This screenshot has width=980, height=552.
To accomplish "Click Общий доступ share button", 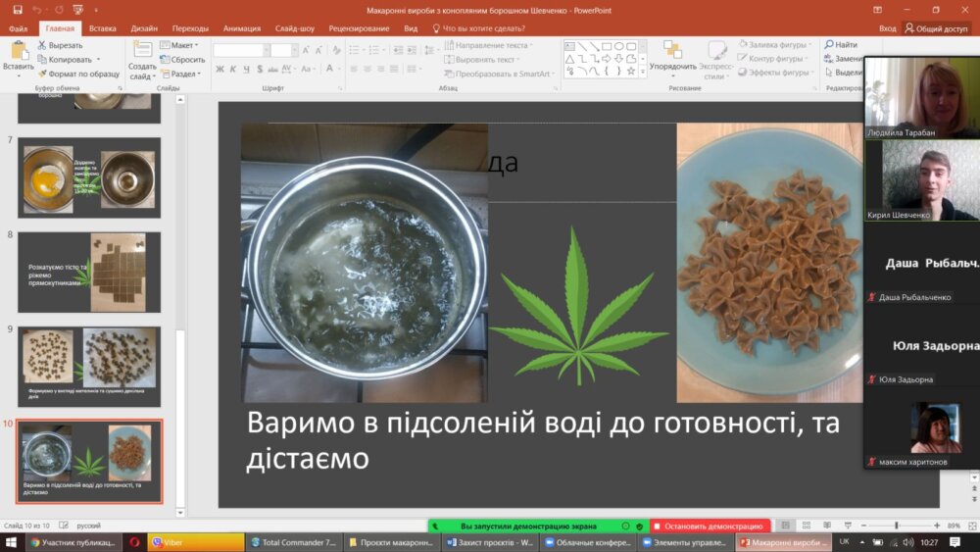I will (x=936, y=28).
